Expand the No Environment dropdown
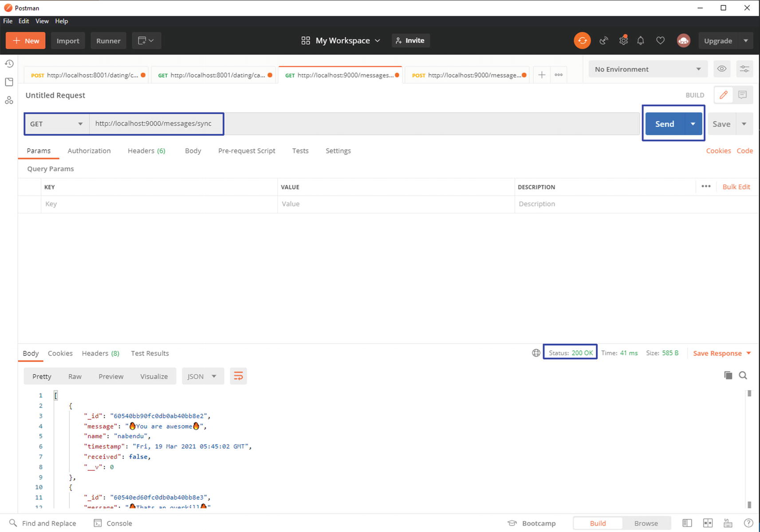 647,69
